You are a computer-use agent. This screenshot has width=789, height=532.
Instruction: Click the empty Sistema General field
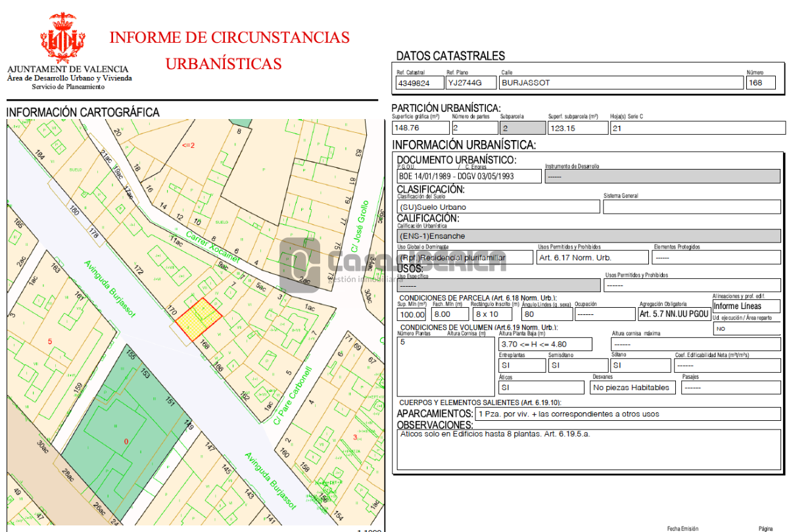coord(692,206)
